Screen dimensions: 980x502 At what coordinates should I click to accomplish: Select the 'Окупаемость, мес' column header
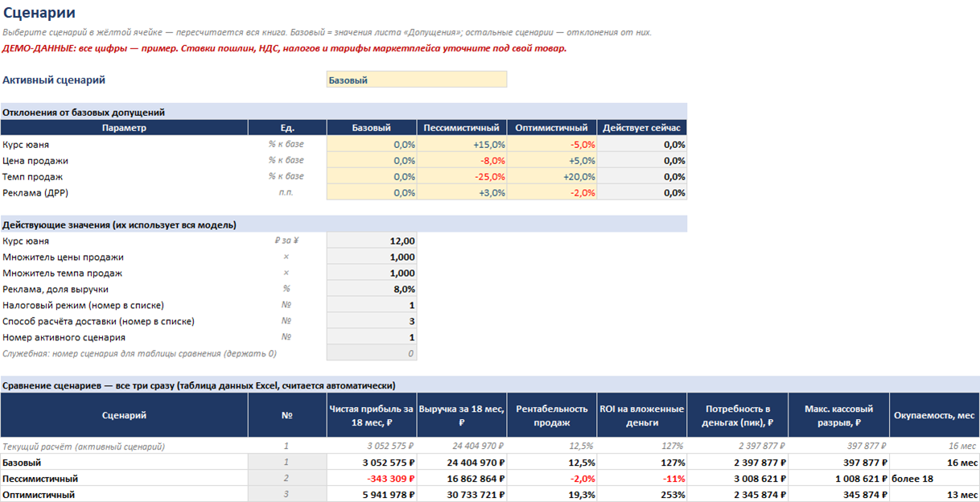934,416
